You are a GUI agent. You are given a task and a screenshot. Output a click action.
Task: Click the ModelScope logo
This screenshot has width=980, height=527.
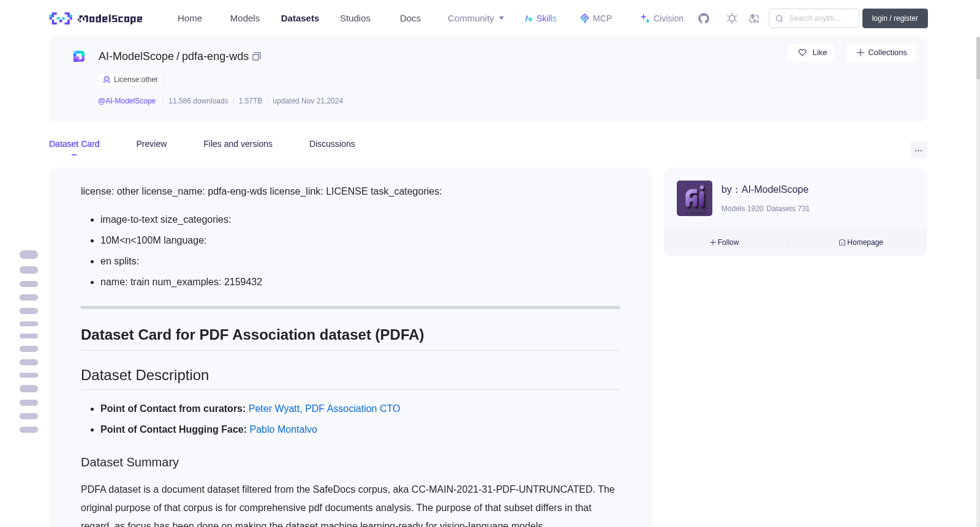tap(96, 18)
